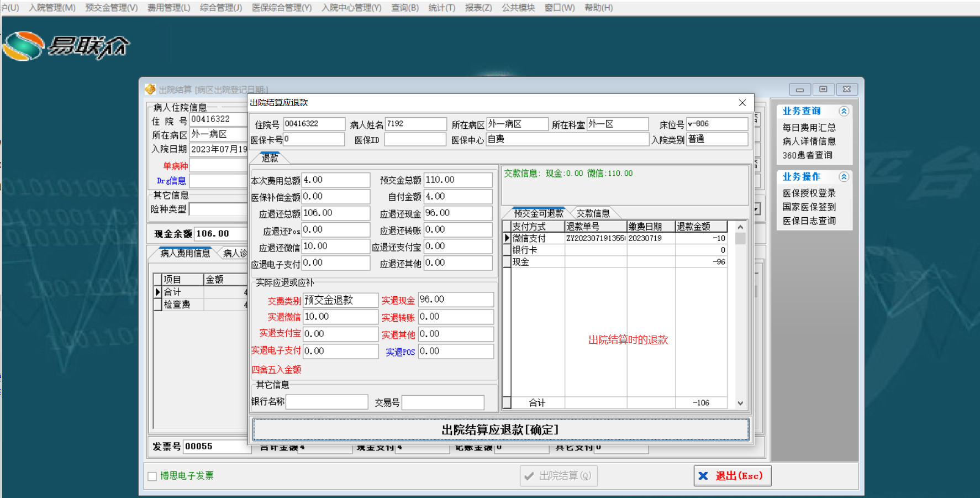Click the 退出(Esc) button

(x=733, y=476)
